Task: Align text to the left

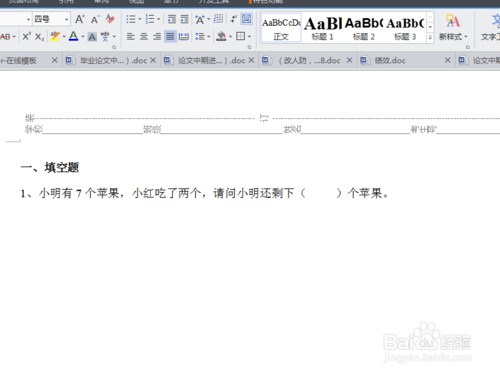Action: click(x=131, y=36)
